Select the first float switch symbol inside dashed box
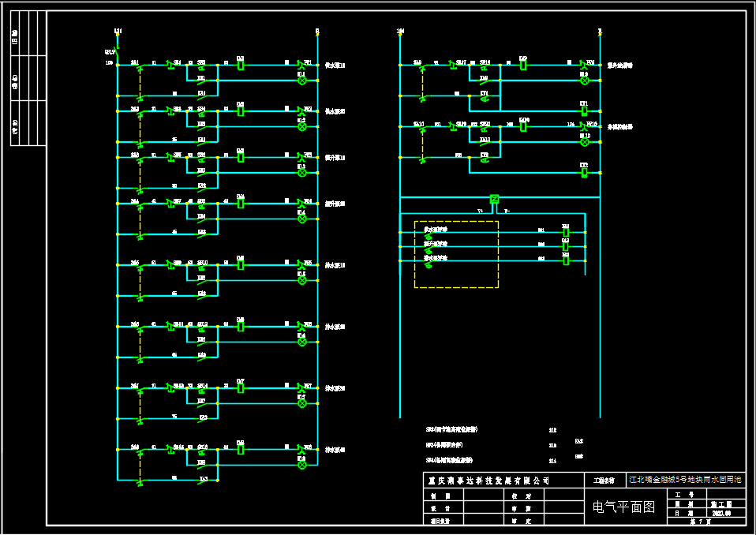This screenshot has height=535, width=756. pyautogui.click(x=429, y=237)
